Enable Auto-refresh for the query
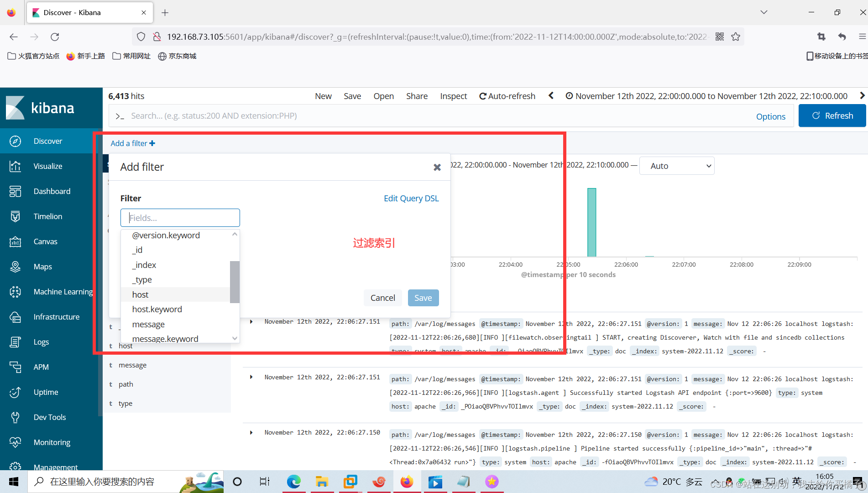This screenshot has width=868, height=493. point(507,96)
